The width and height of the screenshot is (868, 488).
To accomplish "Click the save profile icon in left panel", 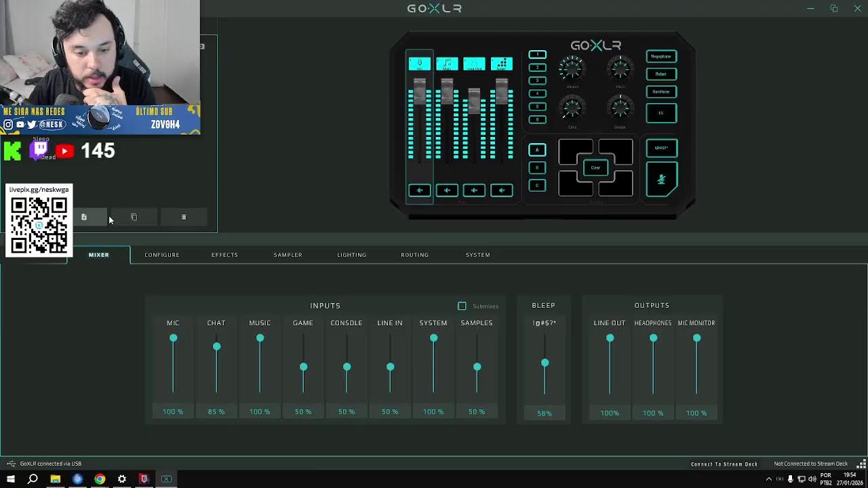I will tap(84, 217).
